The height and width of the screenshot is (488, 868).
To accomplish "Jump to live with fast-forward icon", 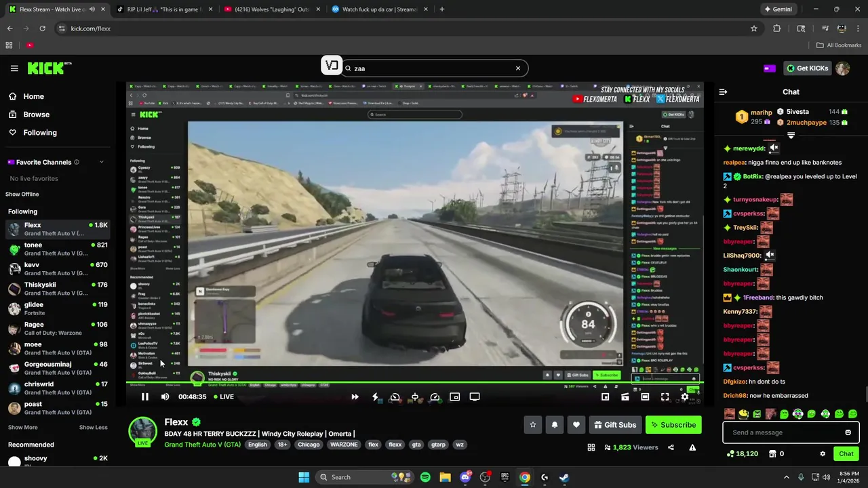I will pyautogui.click(x=355, y=396).
